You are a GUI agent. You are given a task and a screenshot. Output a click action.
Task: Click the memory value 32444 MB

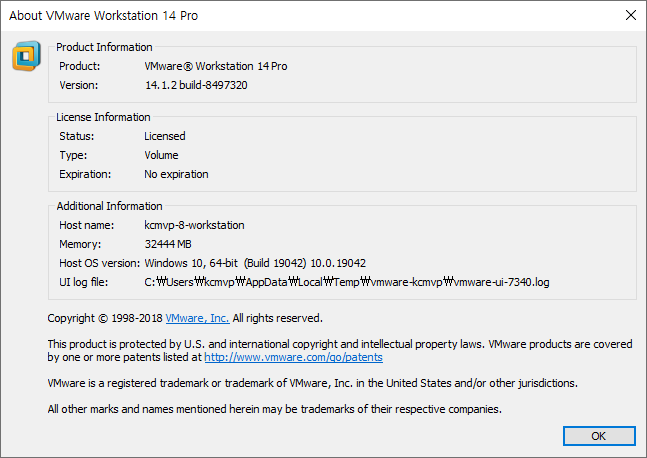click(168, 244)
